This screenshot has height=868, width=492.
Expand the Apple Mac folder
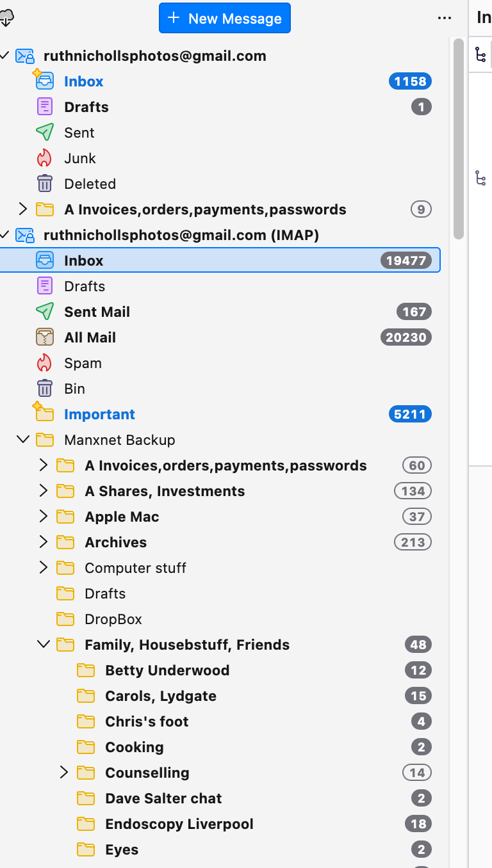pos(44,517)
